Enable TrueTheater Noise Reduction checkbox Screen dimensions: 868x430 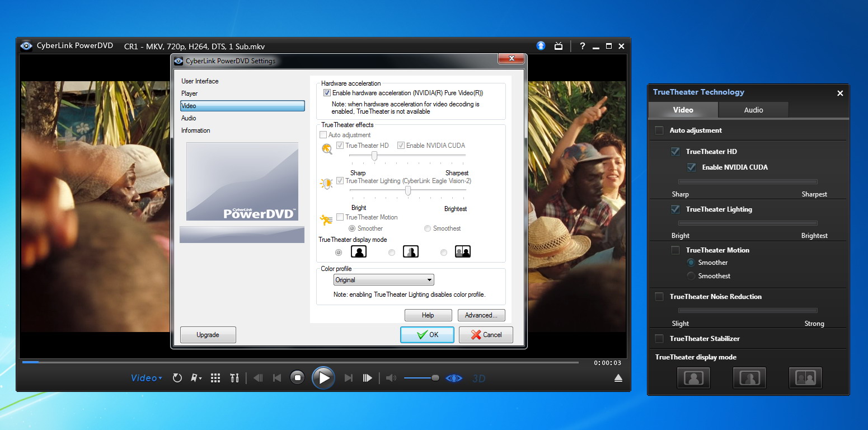pyautogui.click(x=659, y=297)
